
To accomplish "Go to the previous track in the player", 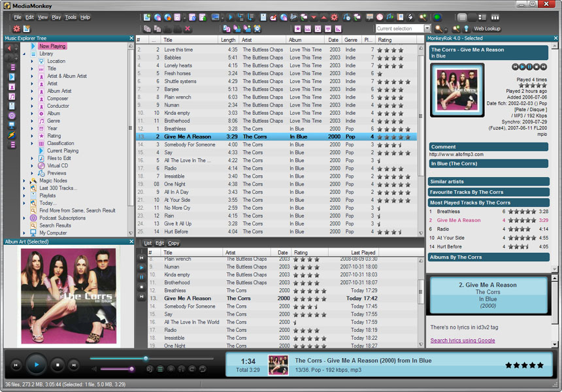I will tap(16, 365).
